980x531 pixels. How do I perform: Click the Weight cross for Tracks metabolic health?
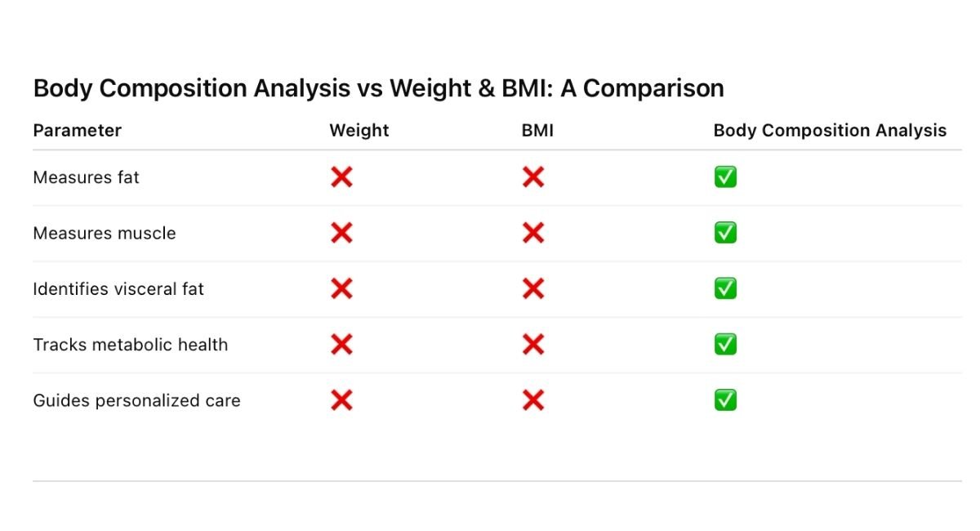[341, 344]
